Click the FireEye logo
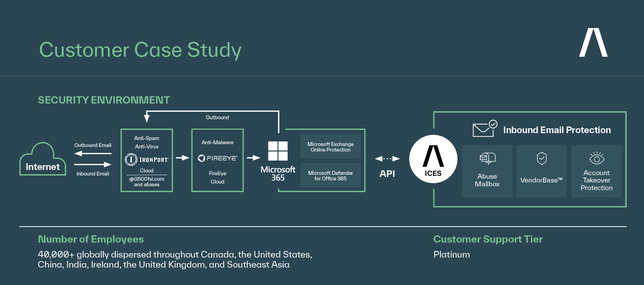 click(x=218, y=158)
